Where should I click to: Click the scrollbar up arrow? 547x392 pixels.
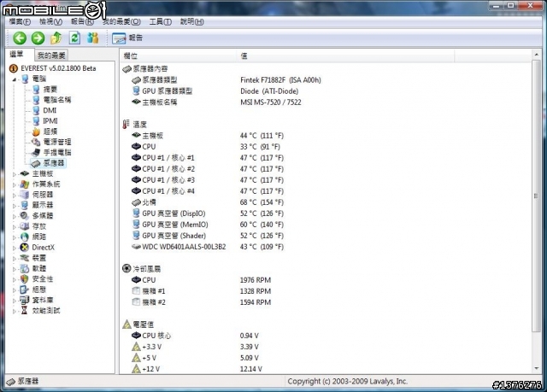tap(536, 55)
